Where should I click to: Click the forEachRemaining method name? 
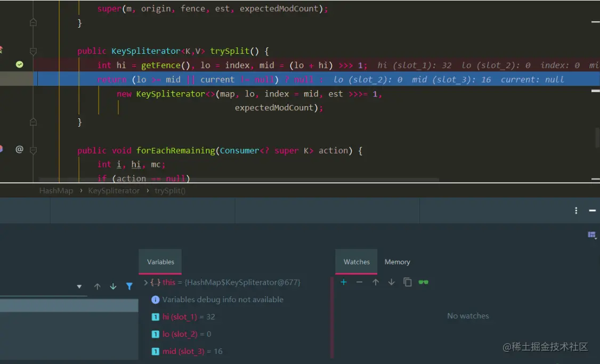coord(176,151)
